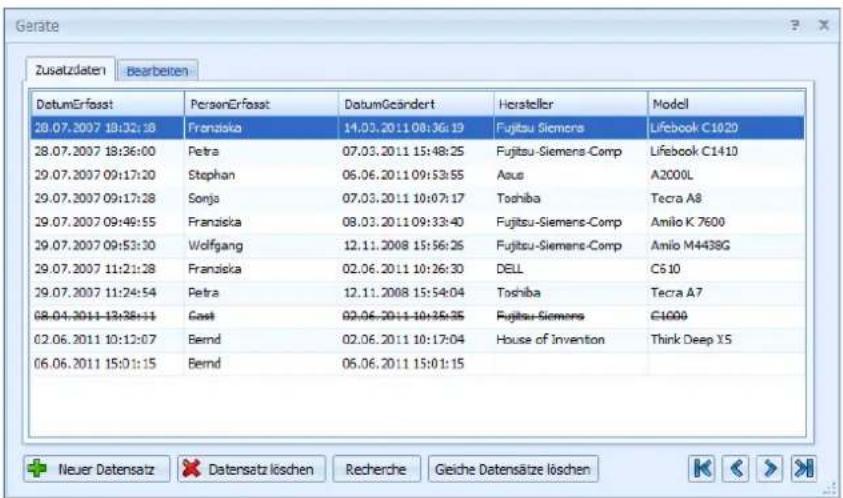This screenshot has width=843, height=498.
Task: Click changed date 07.03.2011 10:07:17
Action: click(x=416, y=198)
